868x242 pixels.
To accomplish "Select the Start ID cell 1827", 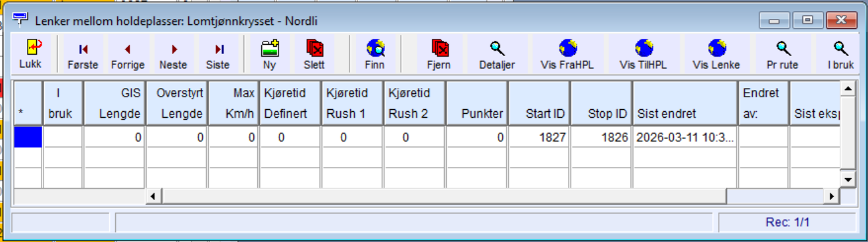I will 538,137.
